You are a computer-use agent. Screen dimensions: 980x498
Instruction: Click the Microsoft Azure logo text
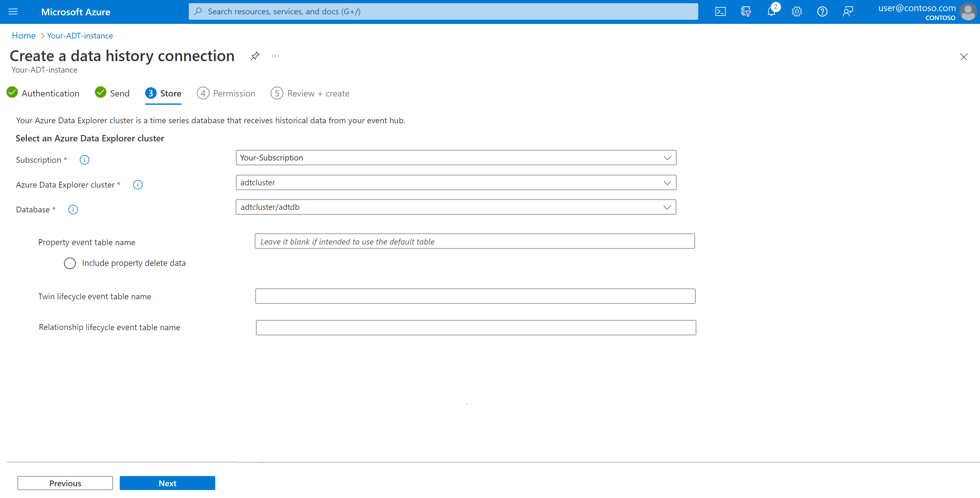click(76, 12)
